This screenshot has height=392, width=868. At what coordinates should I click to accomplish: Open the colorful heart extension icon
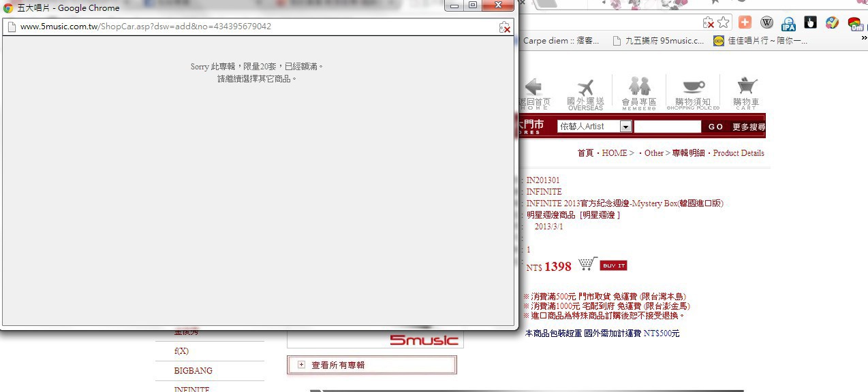(832, 22)
